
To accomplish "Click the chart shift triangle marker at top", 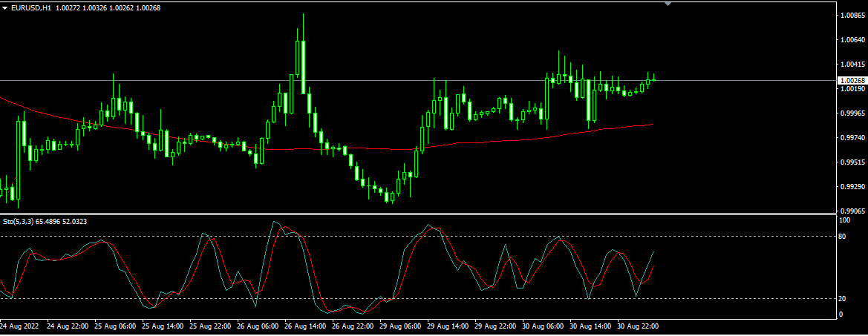I will (x=668, y=4).
